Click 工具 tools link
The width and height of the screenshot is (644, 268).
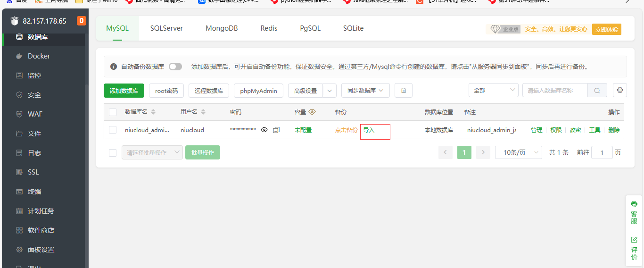click(594, 130)
